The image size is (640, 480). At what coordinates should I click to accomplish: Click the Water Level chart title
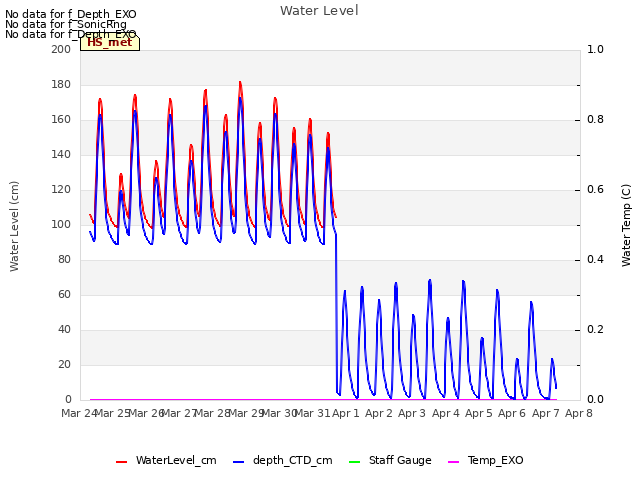coord(319,11)
